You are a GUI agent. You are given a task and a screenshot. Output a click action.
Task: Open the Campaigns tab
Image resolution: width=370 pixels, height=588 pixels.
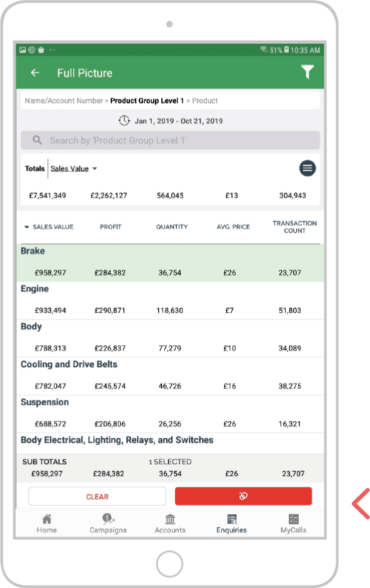[x=108, y=519]
